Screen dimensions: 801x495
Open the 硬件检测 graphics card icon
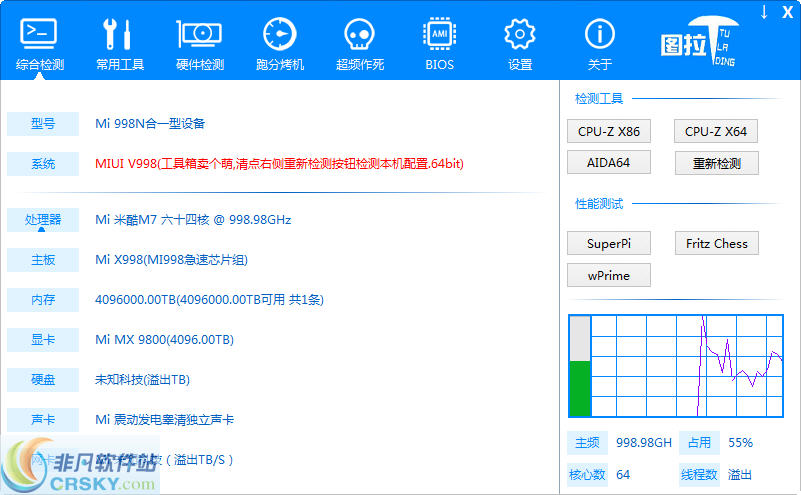pos(199,34)
